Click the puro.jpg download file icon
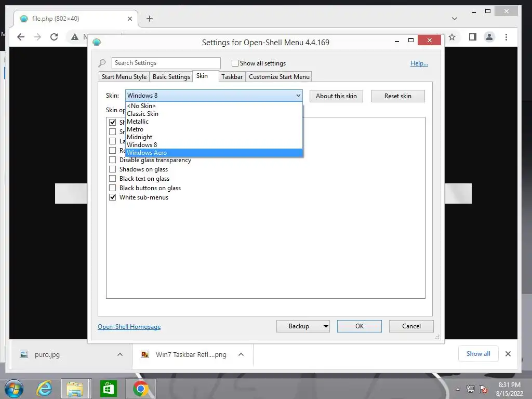The height and width of the screenshot is (399, 532). 24,354
